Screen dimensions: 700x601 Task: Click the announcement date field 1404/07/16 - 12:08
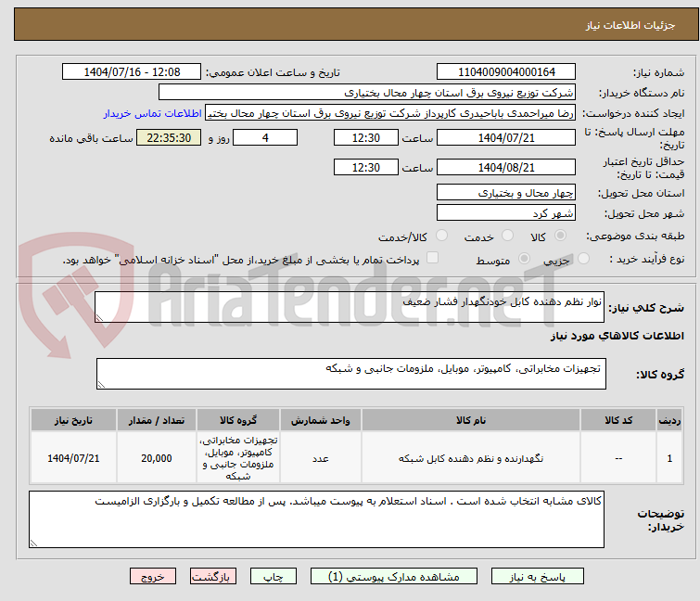(x=132, y=72)
